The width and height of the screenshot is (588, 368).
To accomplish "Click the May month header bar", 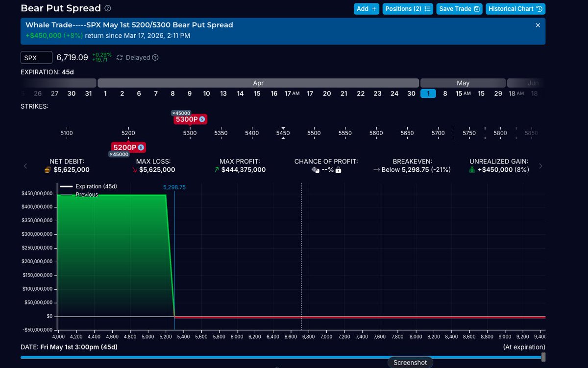I will 463,83.
